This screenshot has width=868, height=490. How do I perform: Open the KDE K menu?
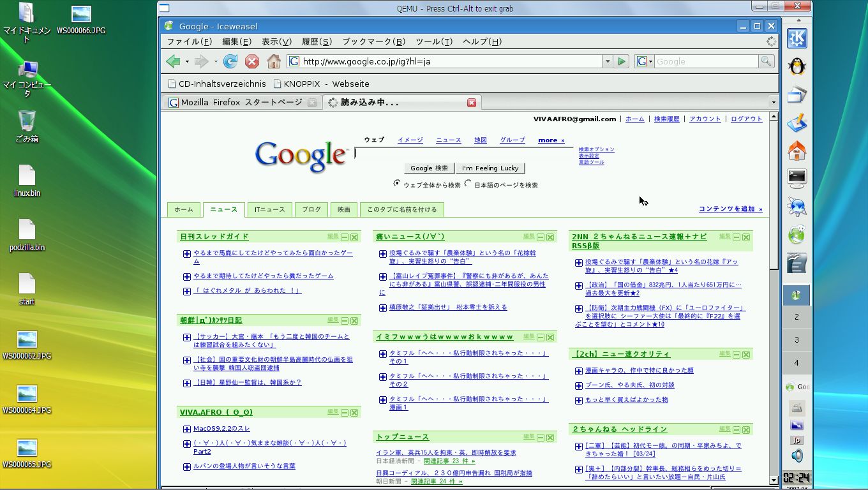pos(797,38)
